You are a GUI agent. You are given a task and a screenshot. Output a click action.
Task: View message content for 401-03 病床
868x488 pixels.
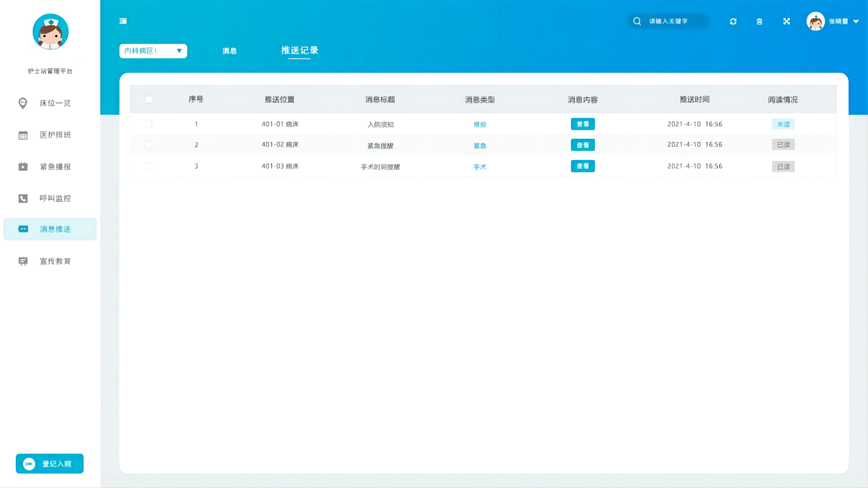point(583,166)
